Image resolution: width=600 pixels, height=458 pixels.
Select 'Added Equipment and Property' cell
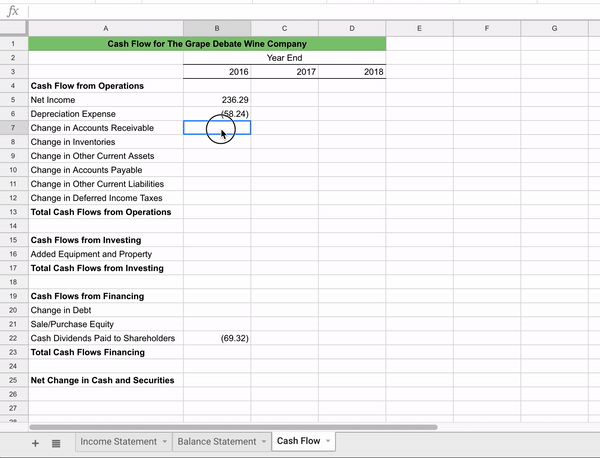click(106, 254)
